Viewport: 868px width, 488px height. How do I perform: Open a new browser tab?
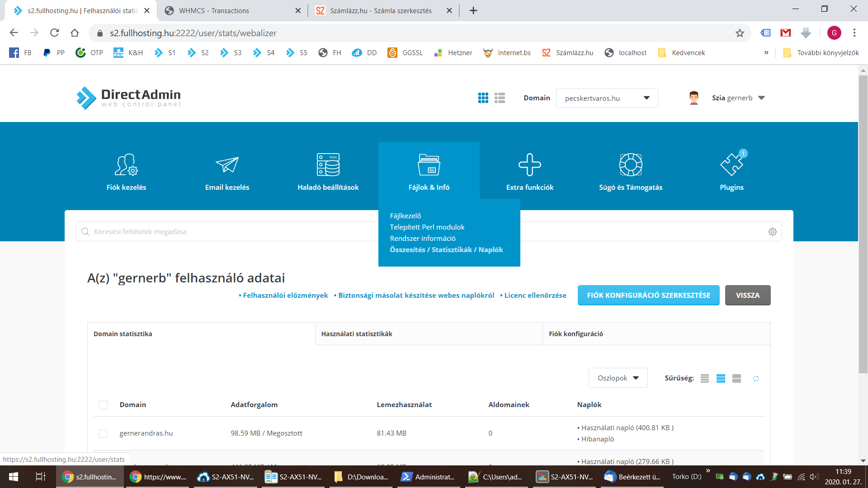click(473, 10)
